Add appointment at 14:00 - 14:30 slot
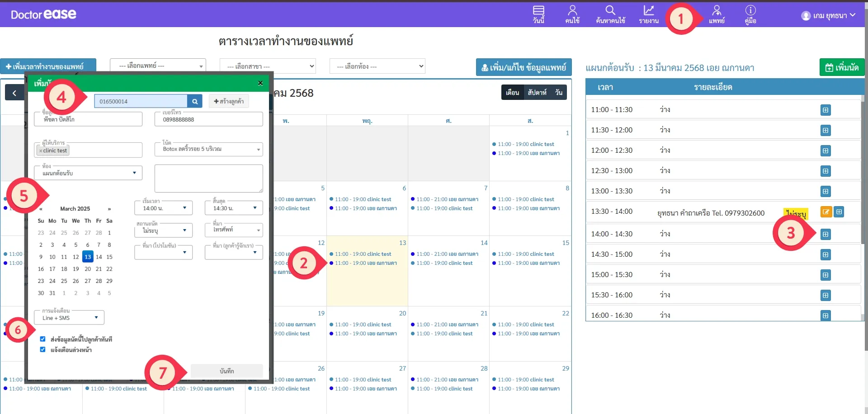The image size is (868, 414). coord(826,234)
